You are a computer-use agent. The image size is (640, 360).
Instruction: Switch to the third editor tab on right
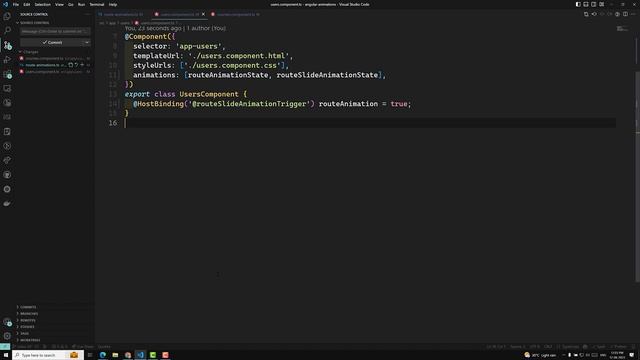(236, 14)
